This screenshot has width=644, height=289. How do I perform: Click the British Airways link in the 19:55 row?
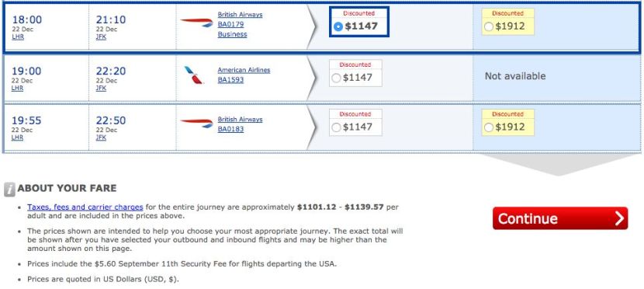[240, 119]
